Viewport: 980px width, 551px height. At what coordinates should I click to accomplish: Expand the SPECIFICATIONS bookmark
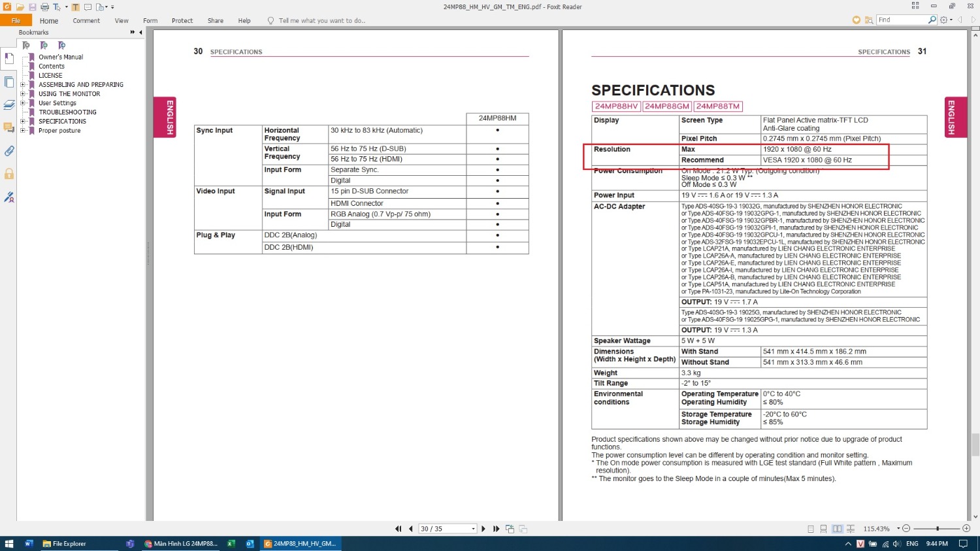23,122
